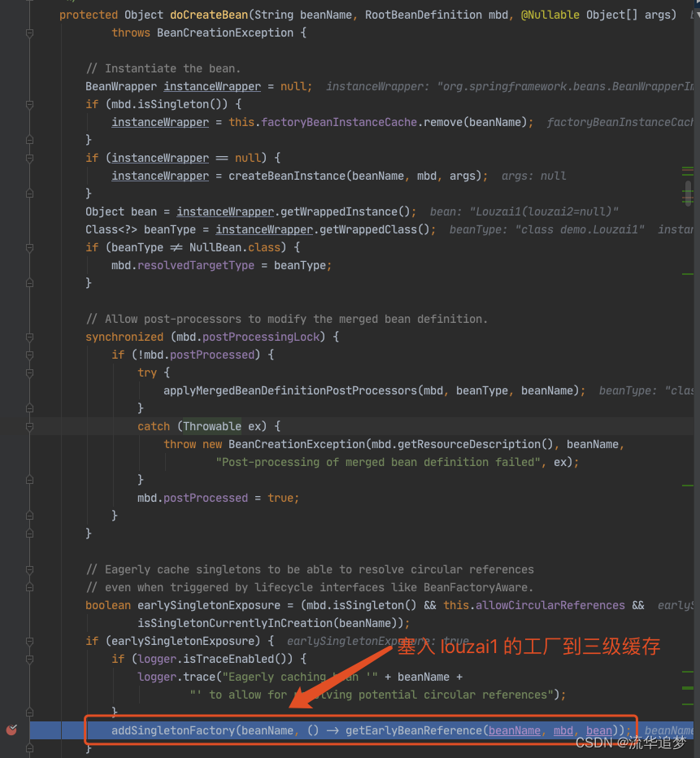The width and height of the screenshot is (700, 758).
Task: Fold the if (!mbd.postProcessed) block
Action: [29, 355]
